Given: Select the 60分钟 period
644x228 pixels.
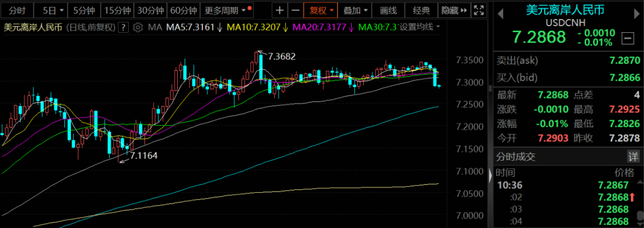Looking at the screenshot, I should tap(184, 10).
